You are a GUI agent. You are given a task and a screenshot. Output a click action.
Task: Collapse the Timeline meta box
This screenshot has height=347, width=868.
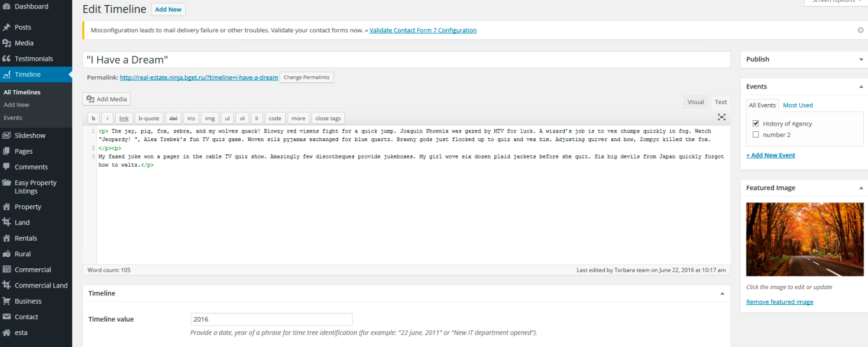(x=722, y=293)
